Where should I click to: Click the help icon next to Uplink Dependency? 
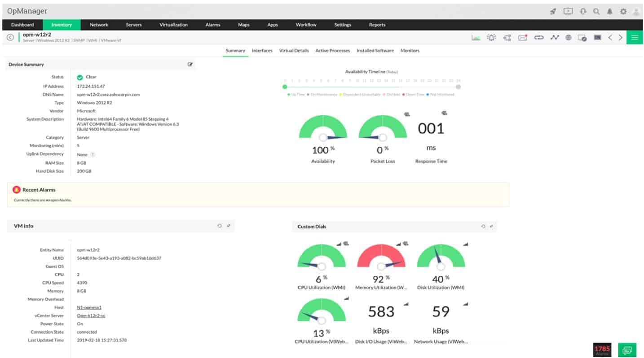coord(93,154)
